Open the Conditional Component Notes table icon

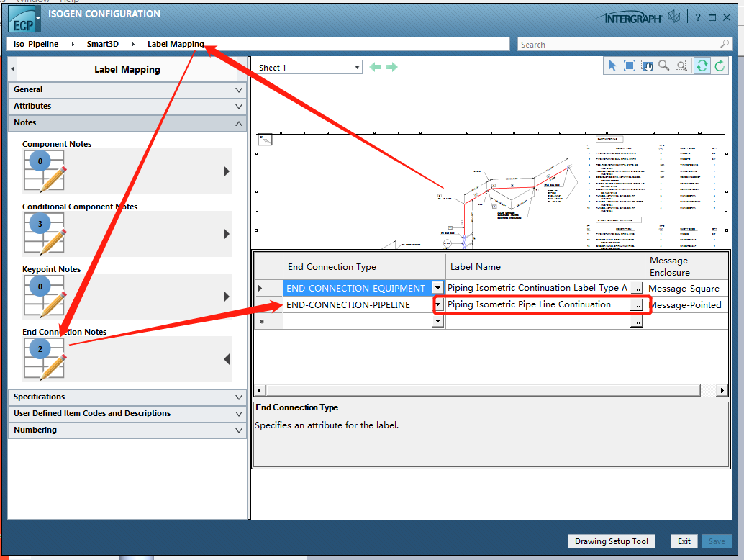[x=45, y=233]
